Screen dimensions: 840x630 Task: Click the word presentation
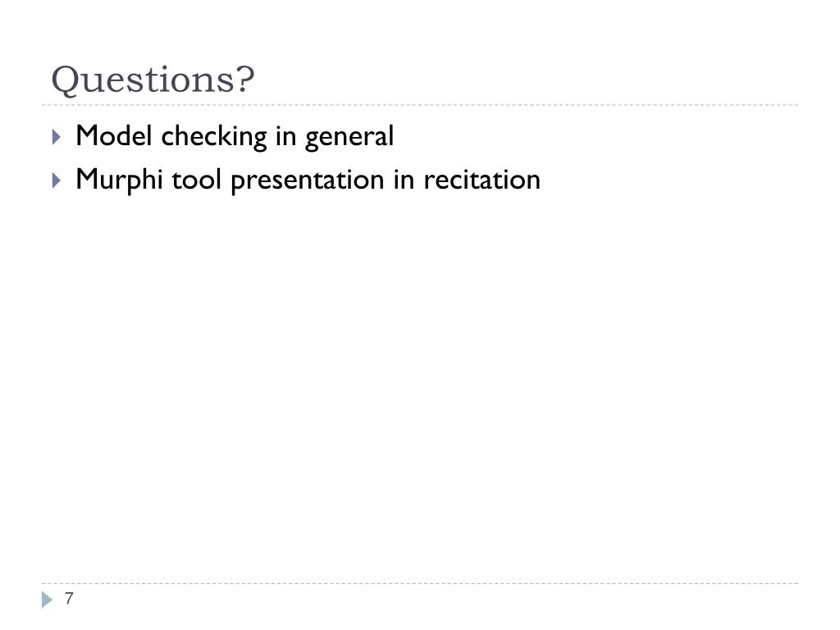coord(308,181)
